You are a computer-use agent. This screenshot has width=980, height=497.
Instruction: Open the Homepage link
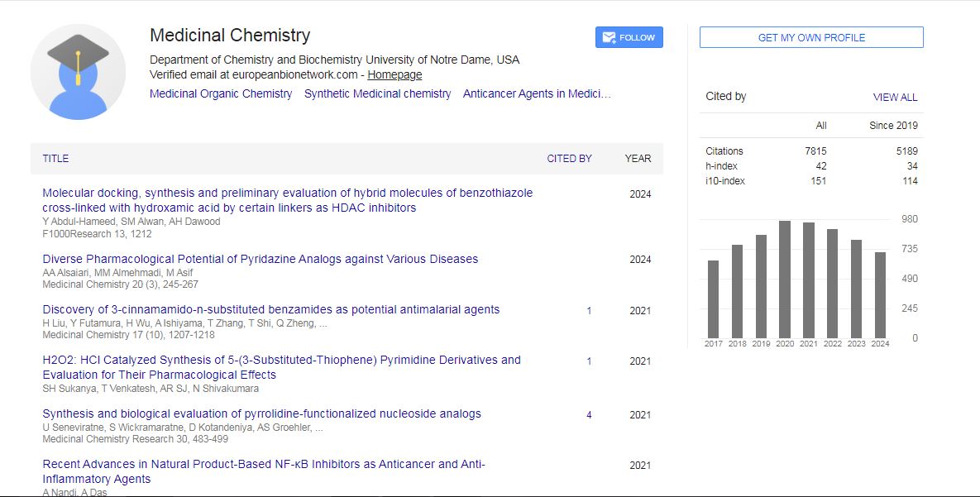pos(394,74)
